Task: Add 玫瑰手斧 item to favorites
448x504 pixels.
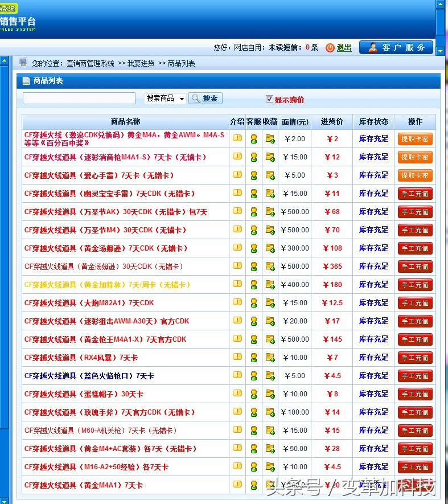Action: tap(270, 412)
